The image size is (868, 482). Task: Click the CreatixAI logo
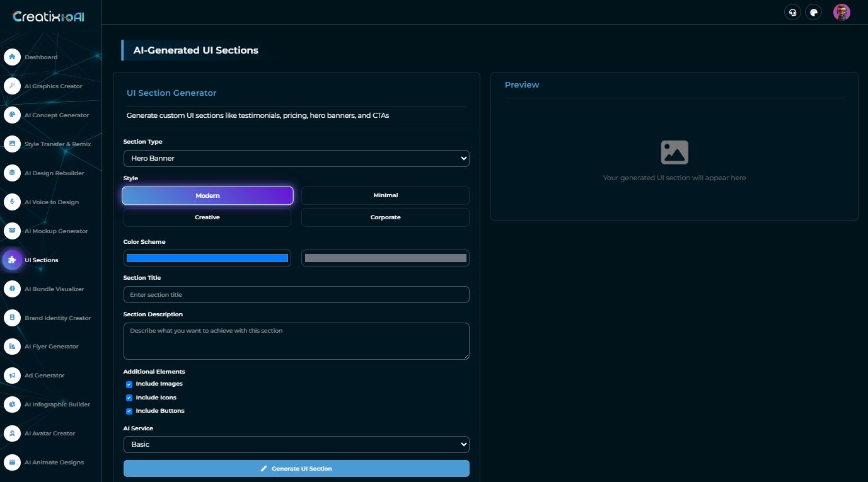(49, 17)
